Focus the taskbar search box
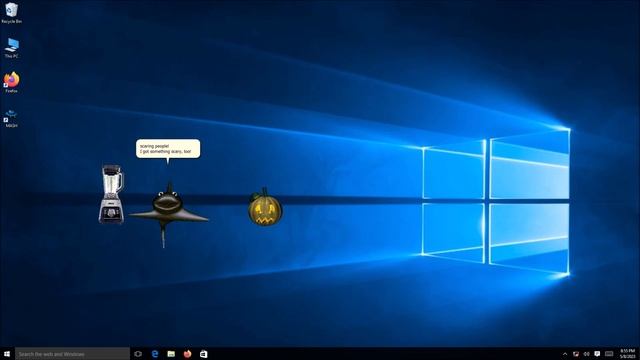The height and width of the screenshot is (360, 640). pyautogui.click(x=72, y=354)
